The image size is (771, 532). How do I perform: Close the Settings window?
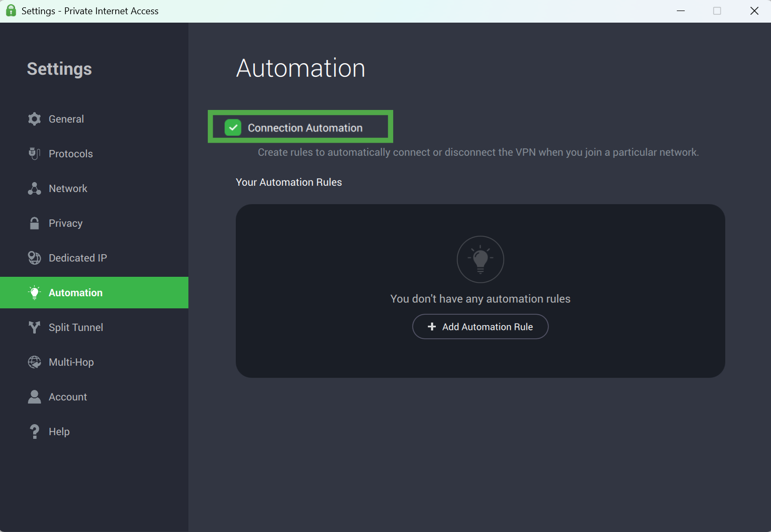click(754, 11)
